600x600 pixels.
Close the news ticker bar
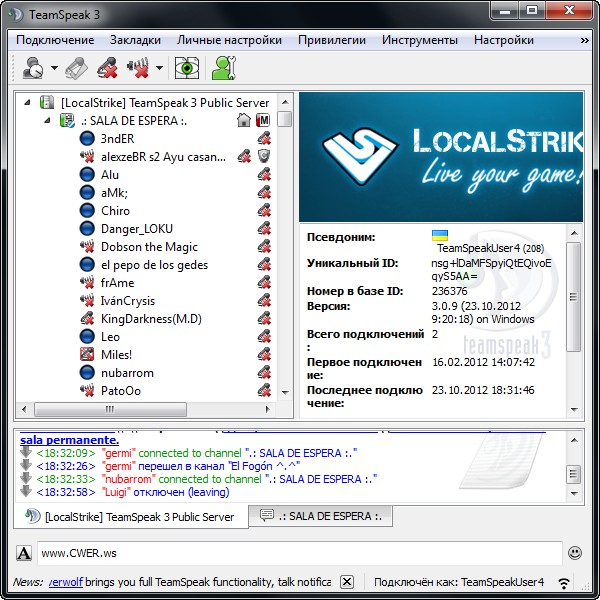tap(347, 581)
